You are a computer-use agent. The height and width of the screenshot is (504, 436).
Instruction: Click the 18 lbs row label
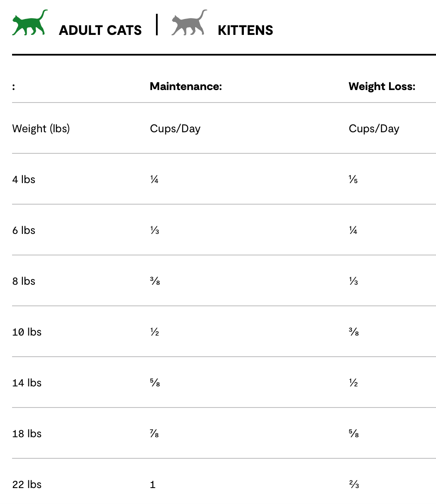27,433
